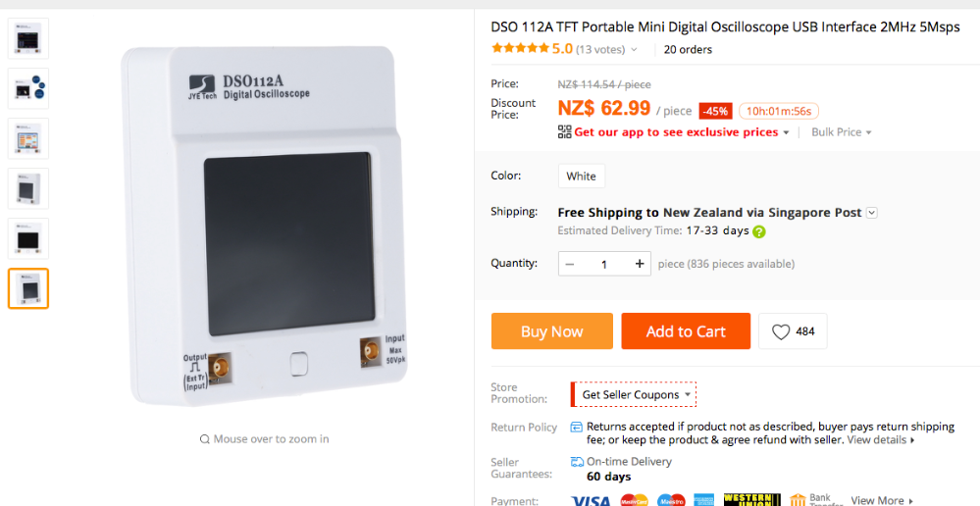Click the quantity input field

click(x=603, y=264)
